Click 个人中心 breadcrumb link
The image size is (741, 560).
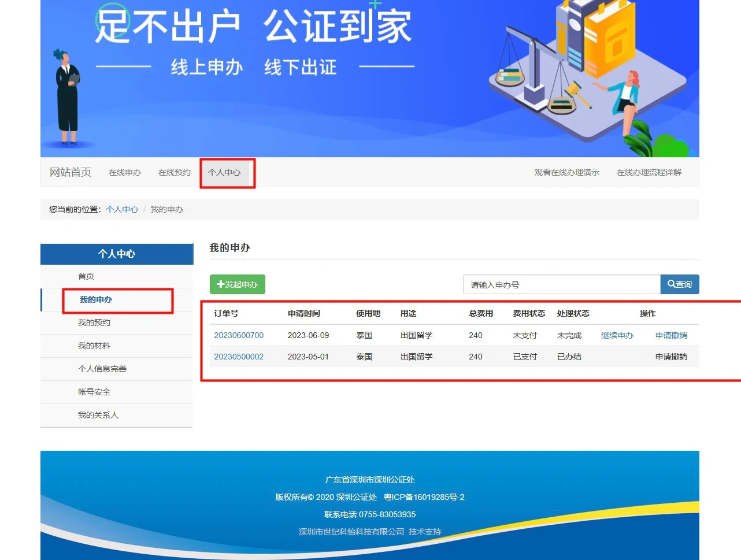click(x=122, y=209)
